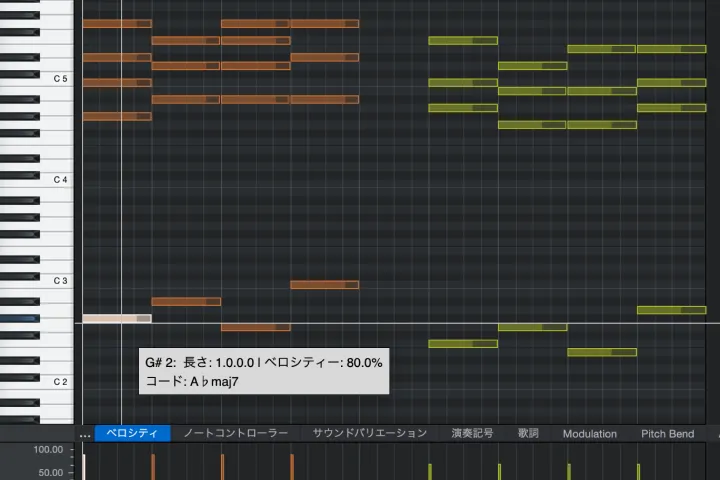The image size is (720, 480).
Task: Open the '...' lane options button
Action: 85,434
